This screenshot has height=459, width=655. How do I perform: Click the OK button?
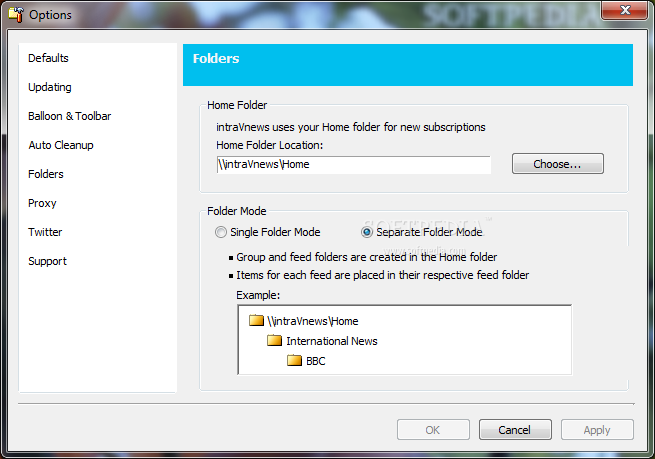pyautogui.click(x=433, y=430)
